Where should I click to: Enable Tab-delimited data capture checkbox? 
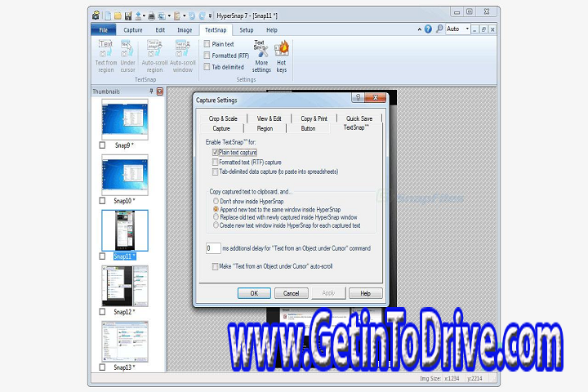tap(216, 171)
